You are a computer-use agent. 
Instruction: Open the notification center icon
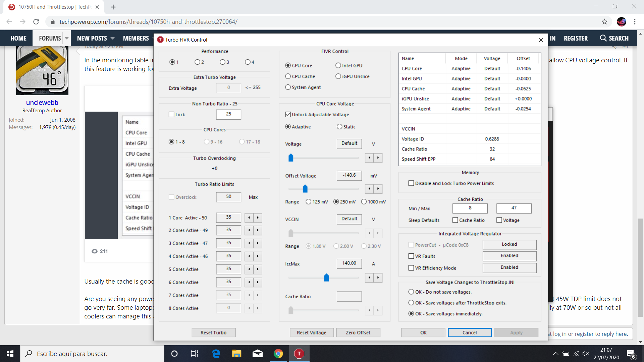[631, 354]
